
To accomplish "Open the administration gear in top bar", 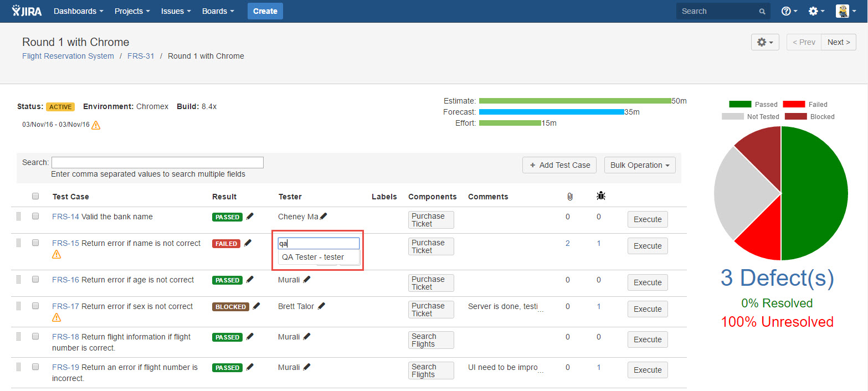I will (816, 11).
